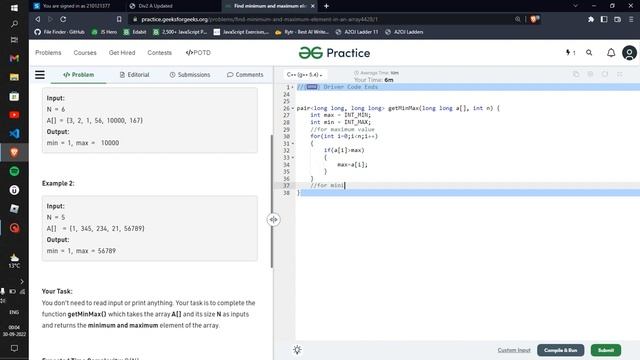This screenshot has height=360, width=640.
Task: Open the Contests menu item
Action: tap(159, 53)
